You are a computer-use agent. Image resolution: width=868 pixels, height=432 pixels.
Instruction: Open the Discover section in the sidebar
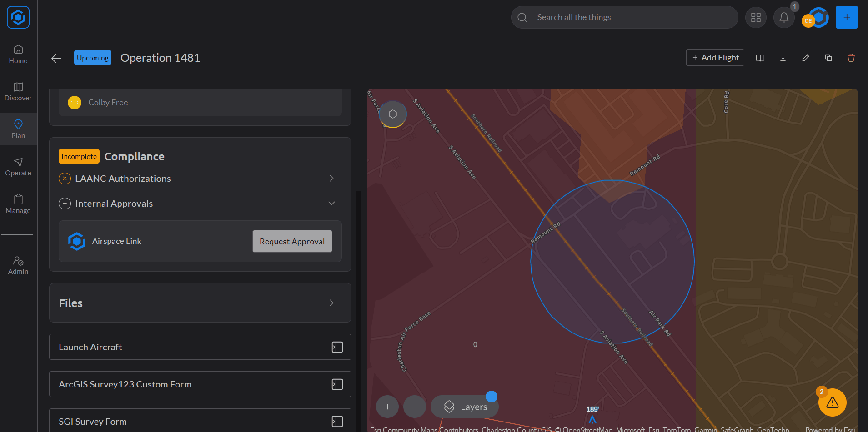[18, 91]
